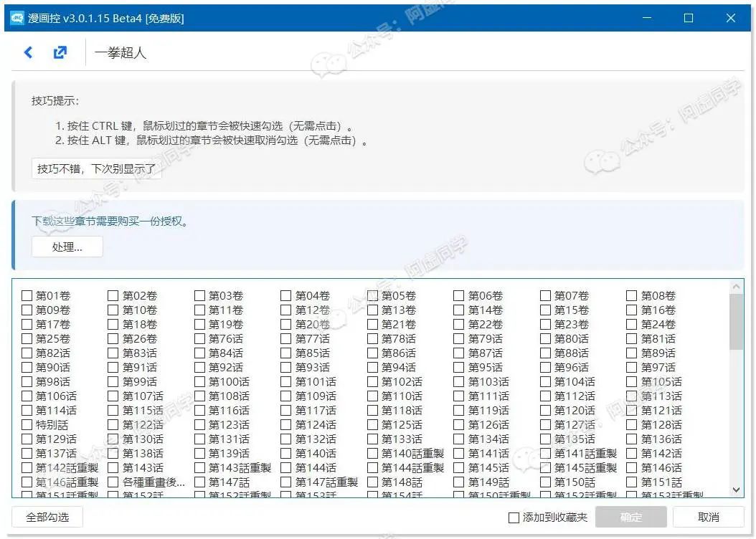This screenshot has width=756, height=539.
Task: Click the 第93话 label
Action: (313, 368)
